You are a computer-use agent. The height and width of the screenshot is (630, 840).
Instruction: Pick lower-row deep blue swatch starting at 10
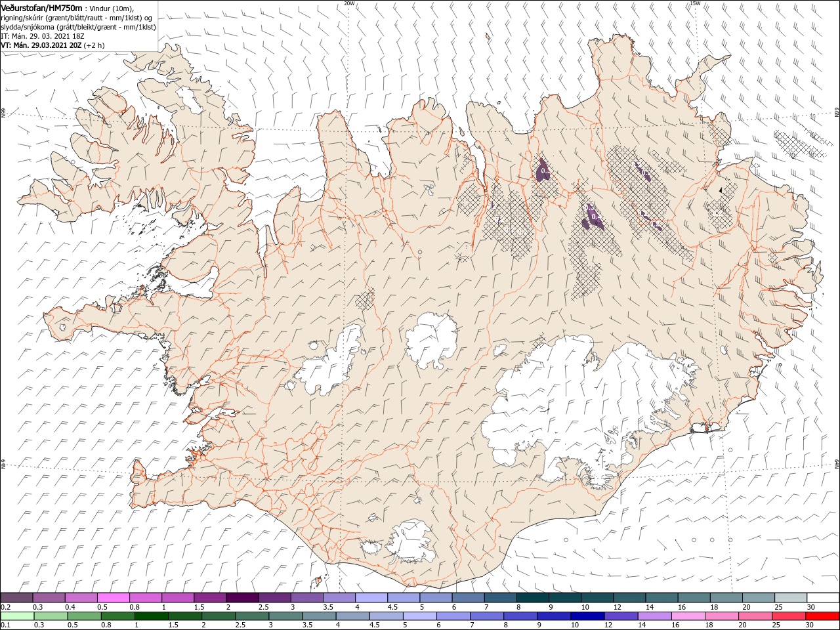coord(587,616)
